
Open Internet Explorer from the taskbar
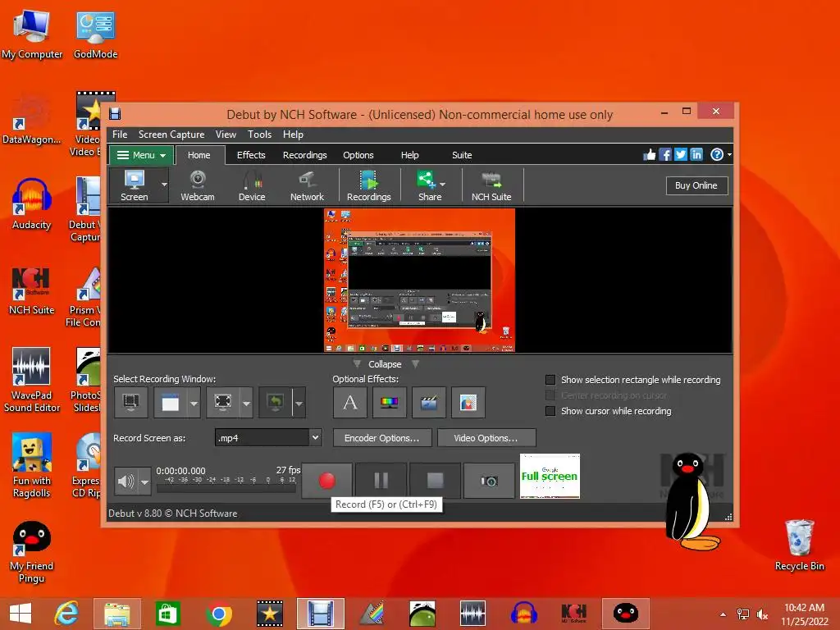[x=66, y=614]
